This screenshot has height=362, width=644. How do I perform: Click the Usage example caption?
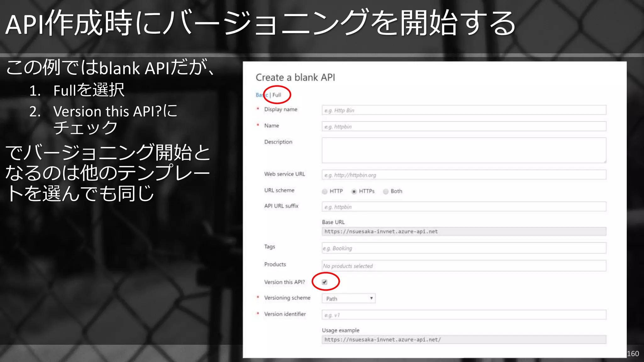coord(341,331)
